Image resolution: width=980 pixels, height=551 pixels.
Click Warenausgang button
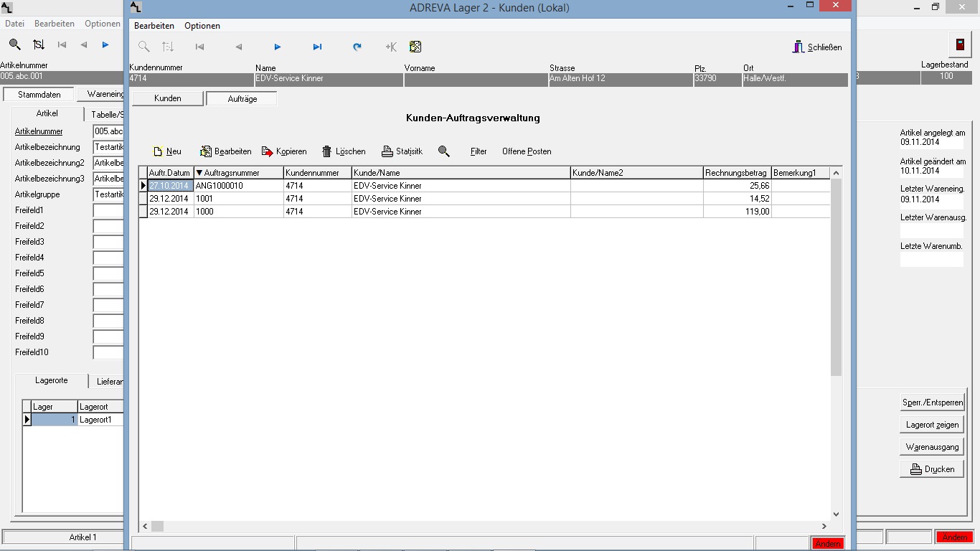tap(933, 447)
